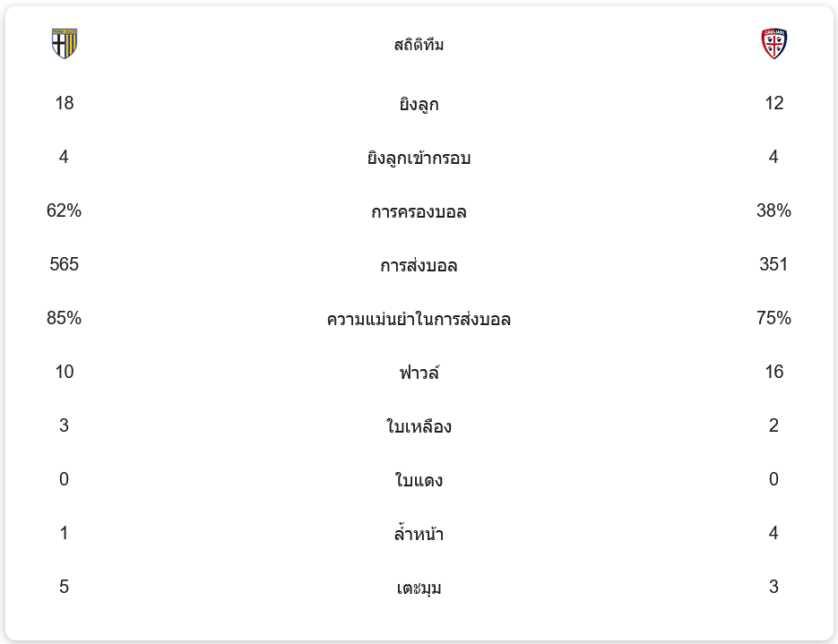The width and height of the screenshot is (838, 644).
Task: Click Parma's 85% pass accuracy value
Action: (65, 318)
